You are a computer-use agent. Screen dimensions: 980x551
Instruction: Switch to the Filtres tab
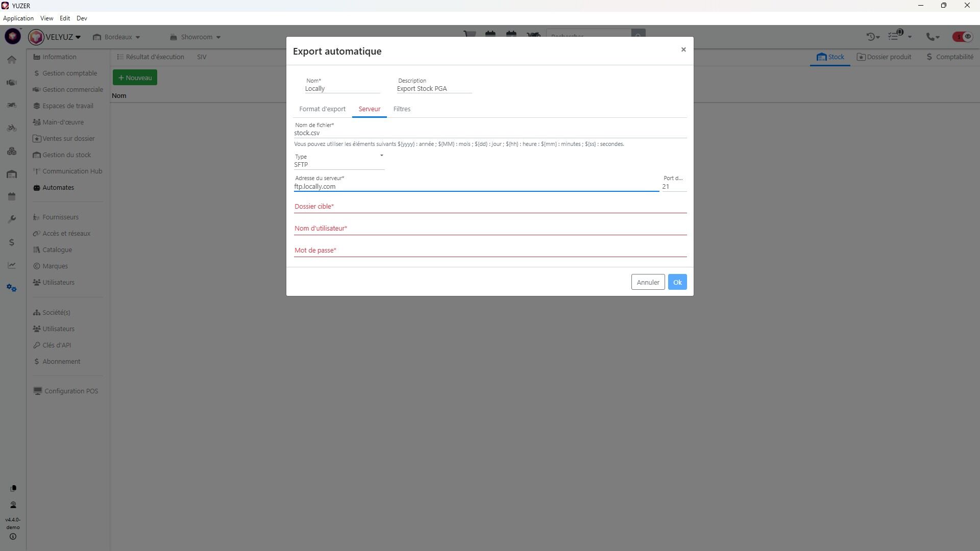pos(402,109)
